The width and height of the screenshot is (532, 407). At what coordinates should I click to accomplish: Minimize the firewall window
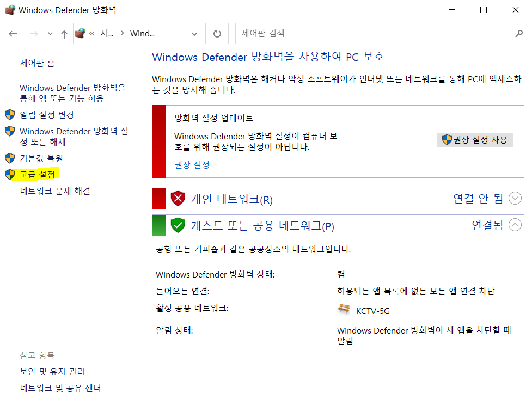pyautogui.click(x=452, y=10)
